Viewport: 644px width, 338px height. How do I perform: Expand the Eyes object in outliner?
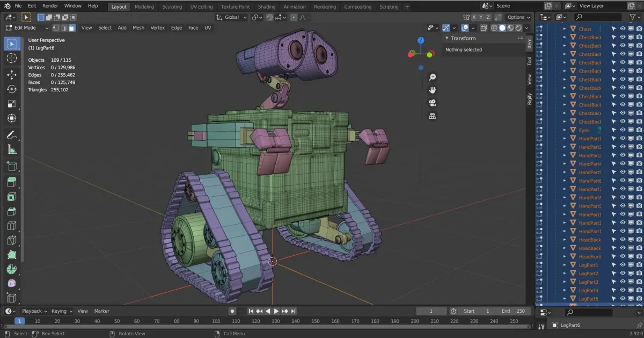[565, 130]
